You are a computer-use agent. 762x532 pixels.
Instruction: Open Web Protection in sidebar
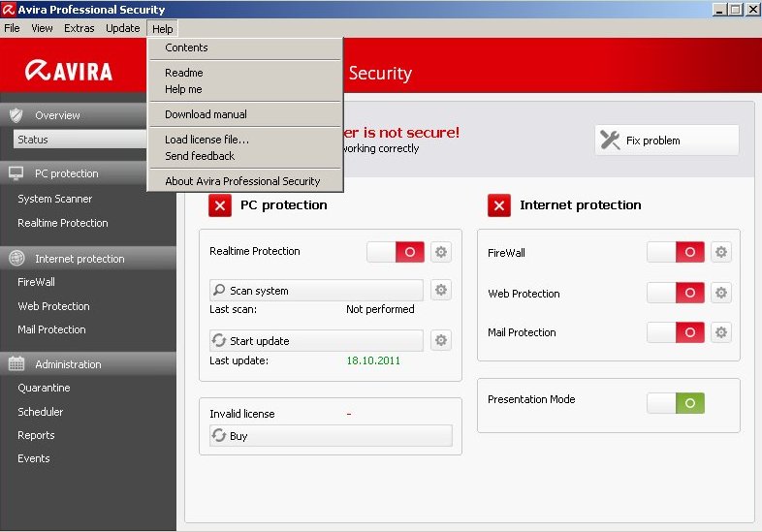53,306
